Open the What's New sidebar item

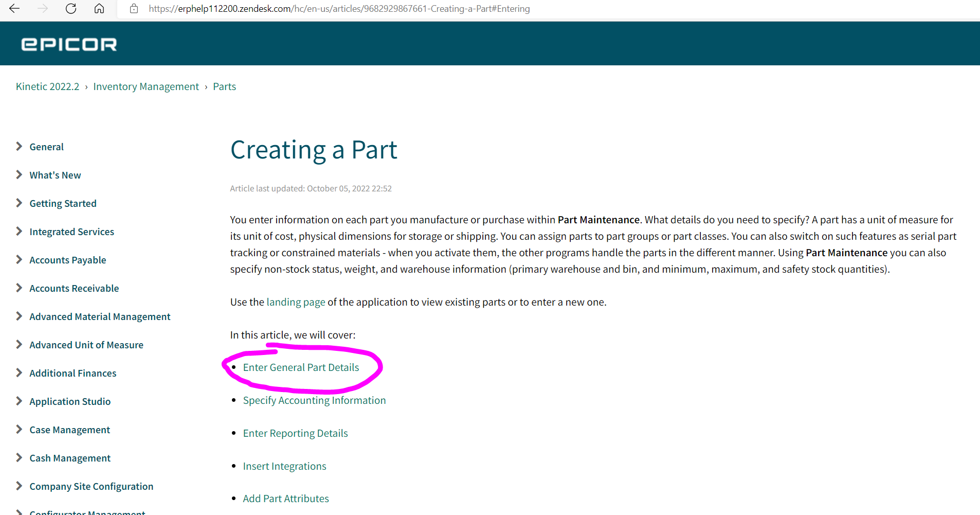55,175
